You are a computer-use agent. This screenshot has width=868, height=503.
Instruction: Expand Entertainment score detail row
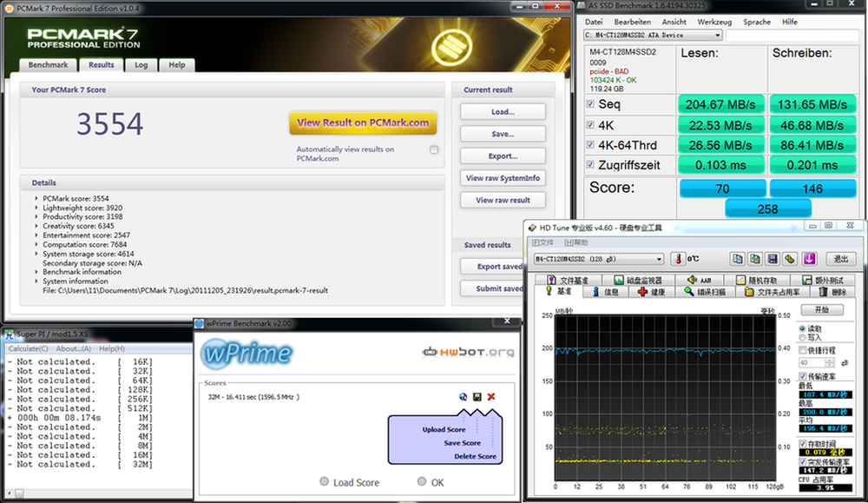coord(36,235)
